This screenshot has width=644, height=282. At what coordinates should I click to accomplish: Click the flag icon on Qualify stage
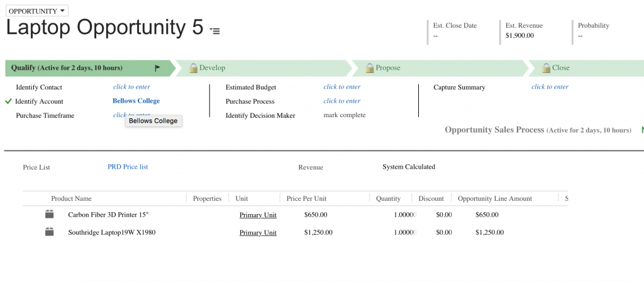(x=157, y=68)
